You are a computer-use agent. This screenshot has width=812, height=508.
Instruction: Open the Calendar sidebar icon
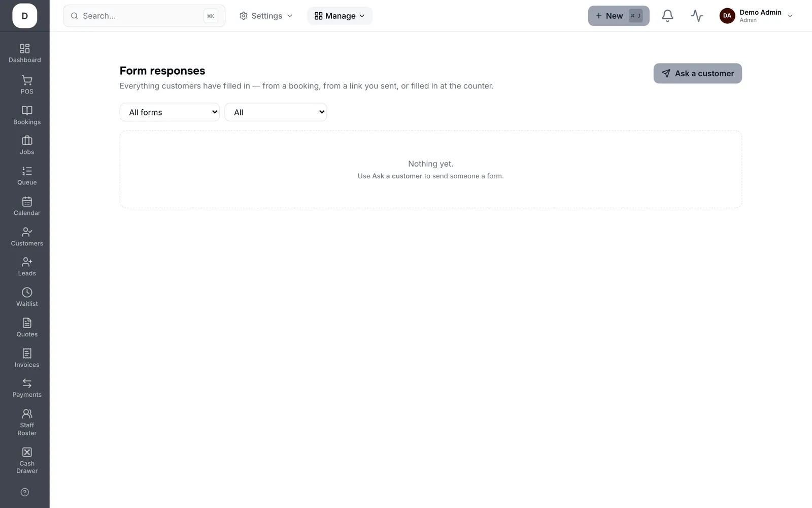[x=27, y=202]
